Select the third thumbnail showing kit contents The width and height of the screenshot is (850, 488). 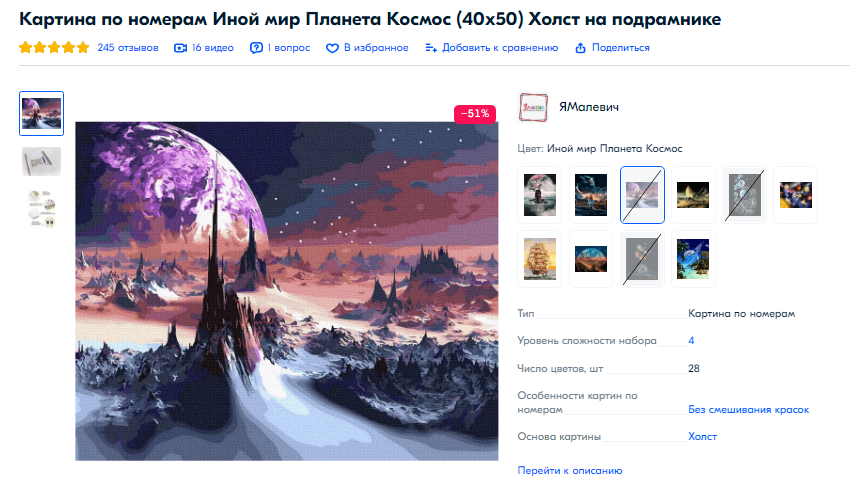tap(42, 208)
